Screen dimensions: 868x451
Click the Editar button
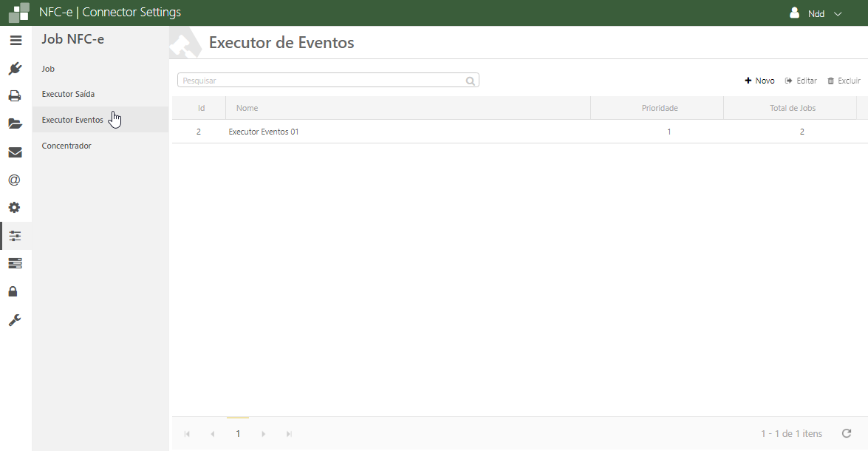tap(801, 81)
